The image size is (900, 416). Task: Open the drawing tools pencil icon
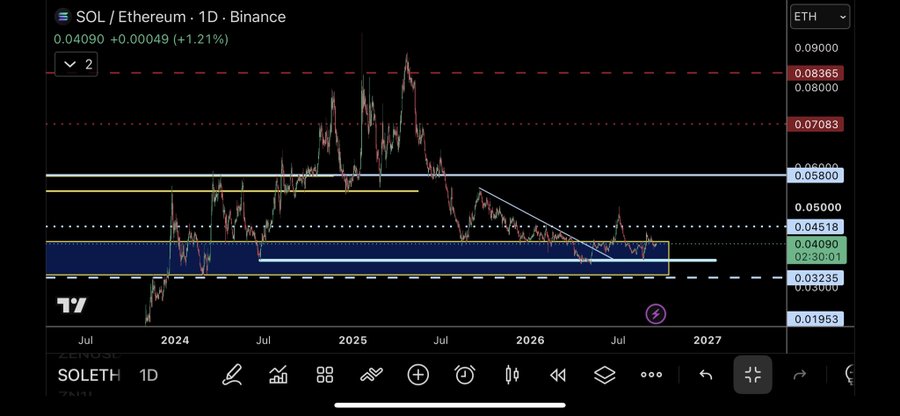tap(232, 375)
